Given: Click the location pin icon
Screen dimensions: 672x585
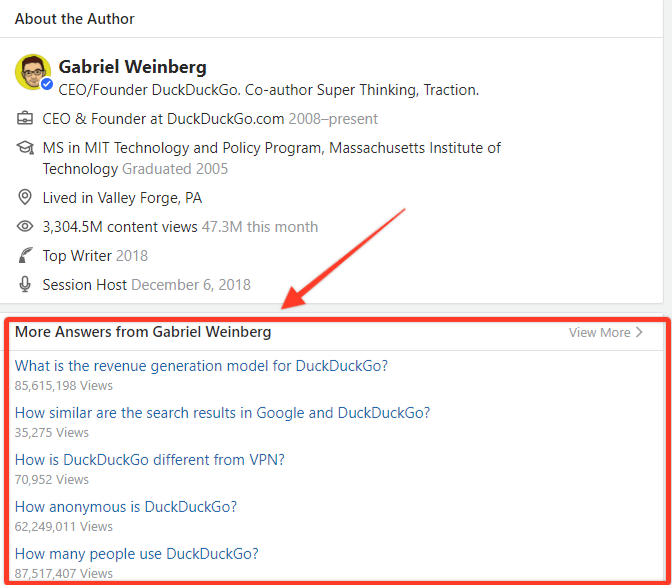Looking at the screenshot, I should [x=25, y=198].
